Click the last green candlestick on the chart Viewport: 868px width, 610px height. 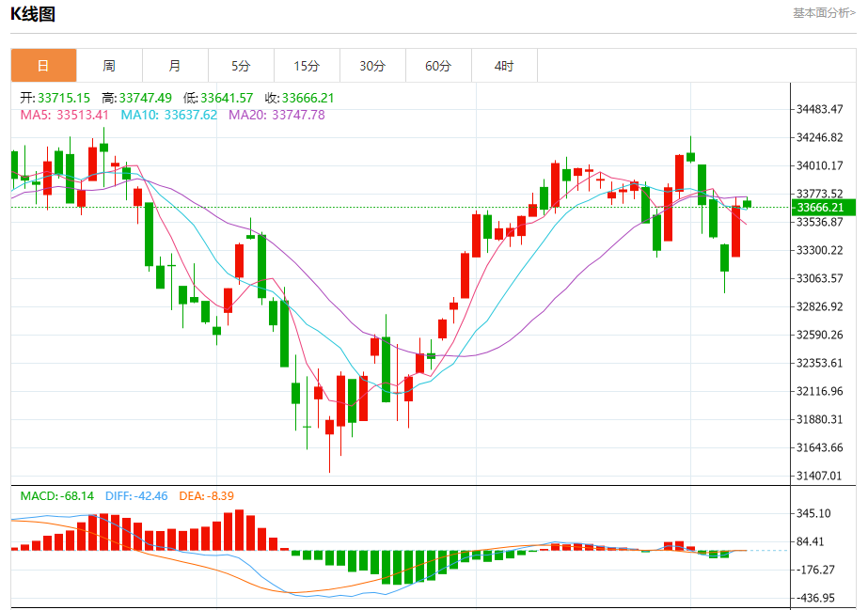tap(748, 204)
